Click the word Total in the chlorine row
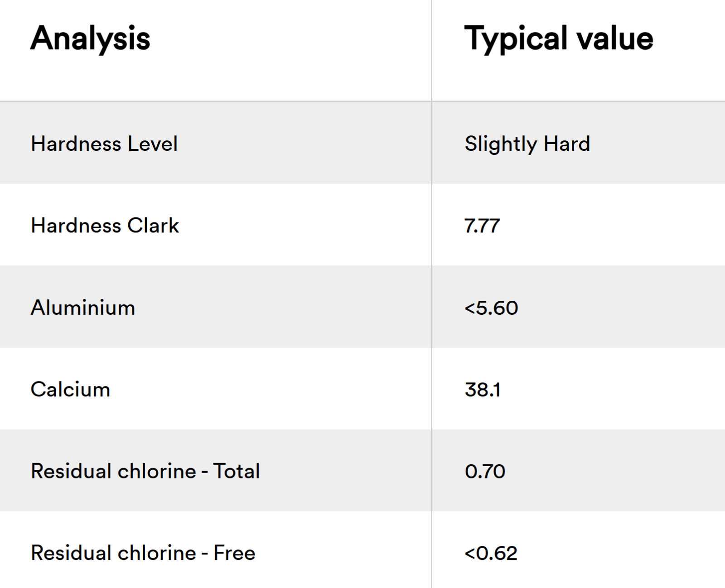 237,471
